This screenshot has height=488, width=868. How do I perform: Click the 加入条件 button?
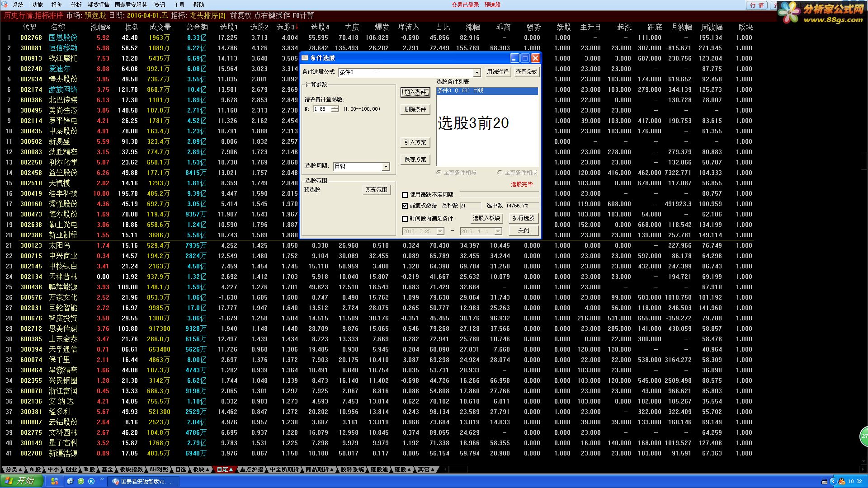(415, 92)
